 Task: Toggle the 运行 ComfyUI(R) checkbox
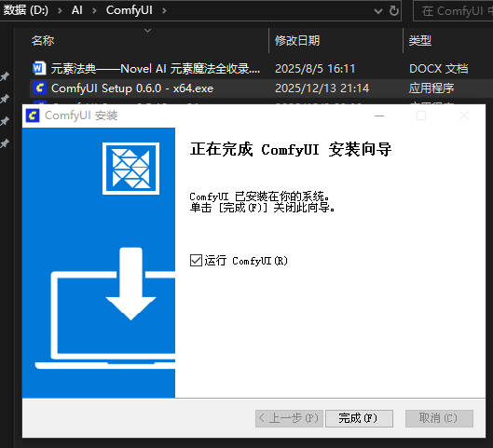[x=196, y=261]
